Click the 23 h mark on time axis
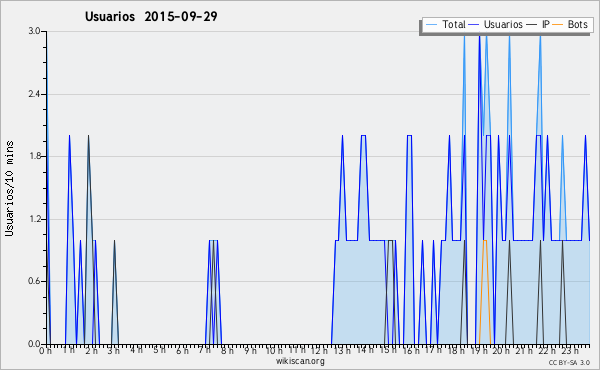The width and height of the screenshot is (600, 370). click(x=570, y=350)
